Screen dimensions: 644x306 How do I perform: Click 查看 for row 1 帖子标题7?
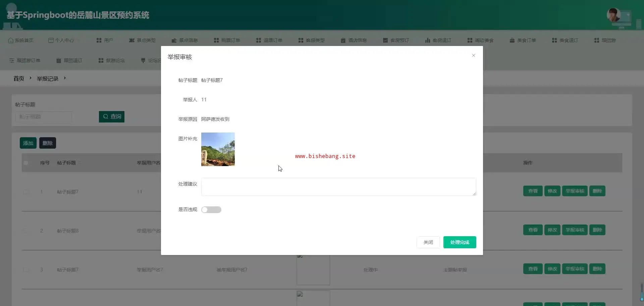tap(533, 191)
